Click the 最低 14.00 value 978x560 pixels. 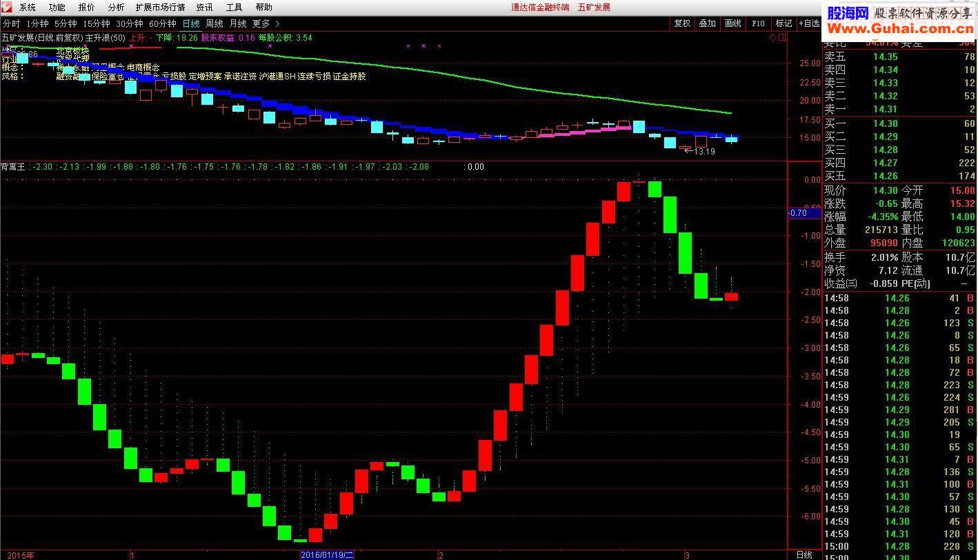click(963, 217)
